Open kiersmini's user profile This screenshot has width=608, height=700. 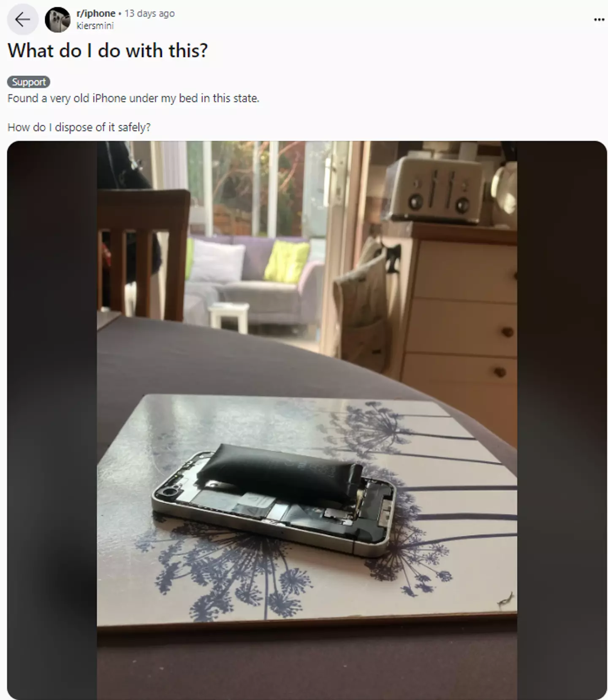tap(95, 26)
